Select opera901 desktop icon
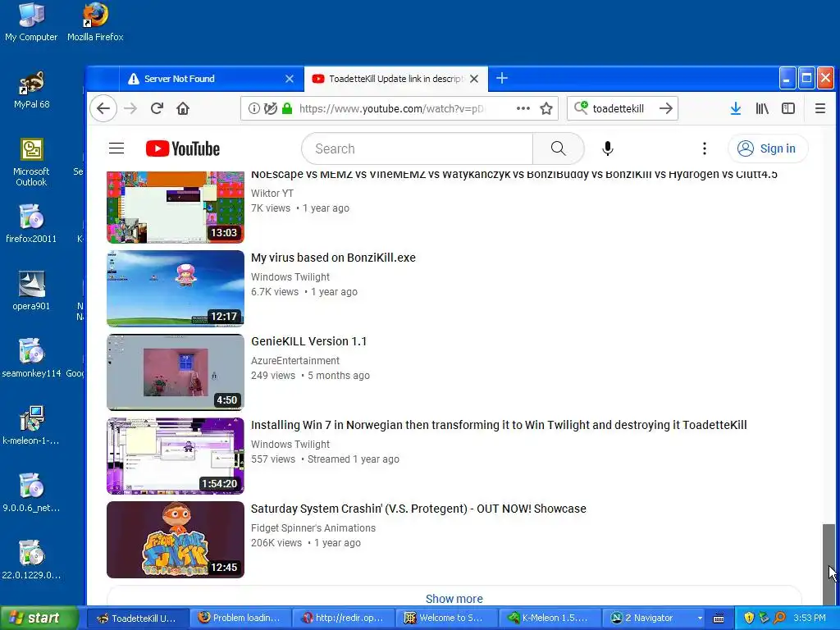 pos(31,291)
